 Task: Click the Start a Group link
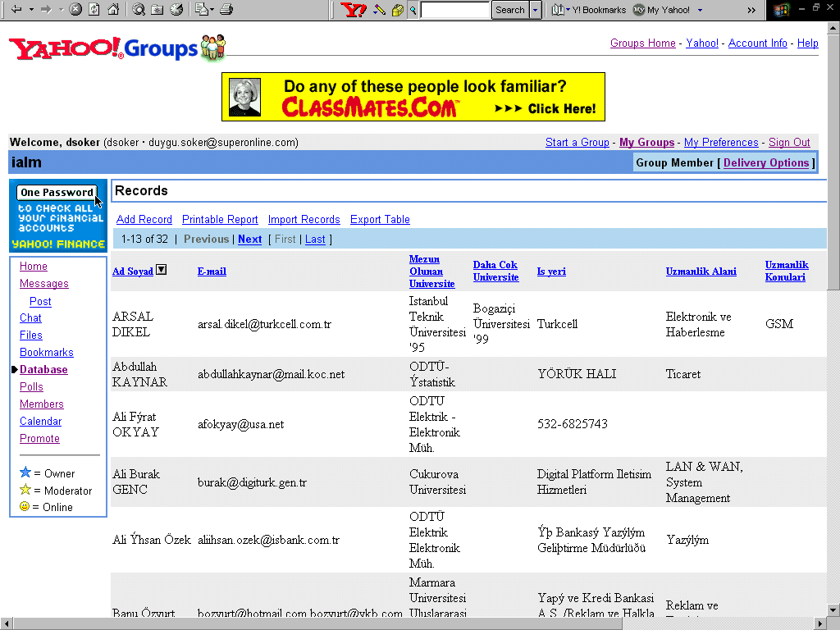(x=577, y=142)
